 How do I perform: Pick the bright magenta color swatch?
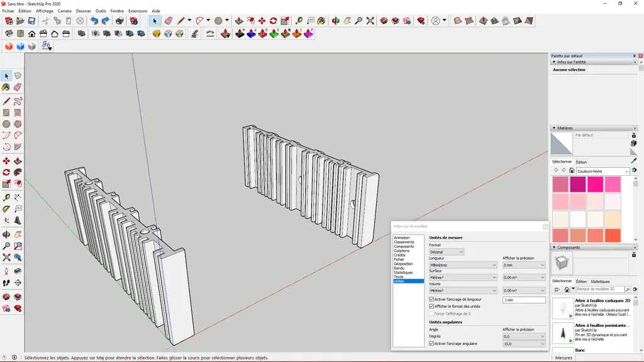coord(595,184)
